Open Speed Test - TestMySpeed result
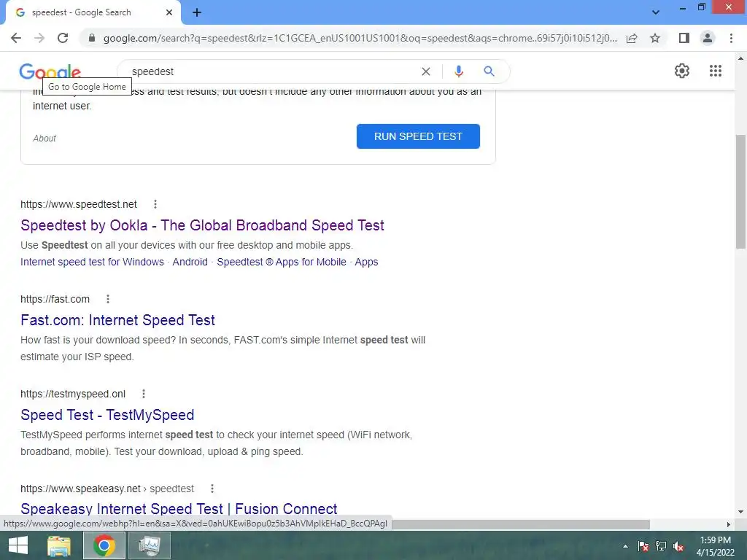This screenshot has height=560, width=747. click(x=107, y=415)
